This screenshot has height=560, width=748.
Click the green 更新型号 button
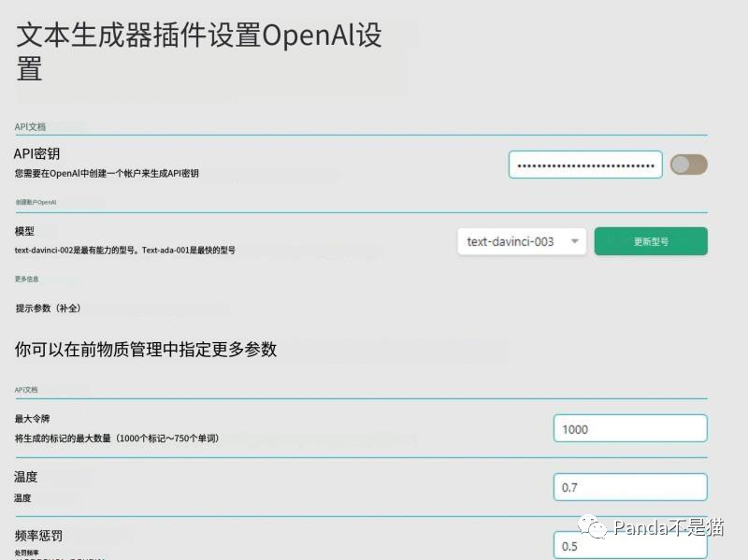(x=651, y=241)
